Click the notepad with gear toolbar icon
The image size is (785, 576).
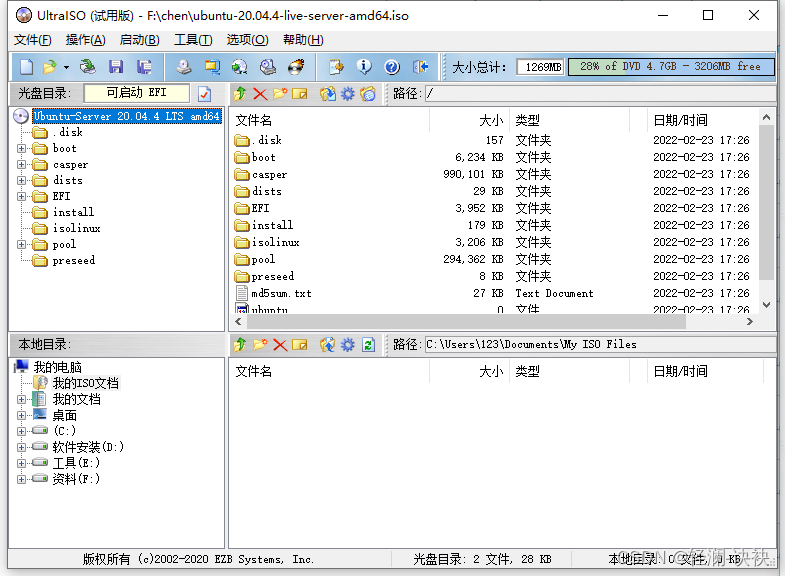click(336, 67)
